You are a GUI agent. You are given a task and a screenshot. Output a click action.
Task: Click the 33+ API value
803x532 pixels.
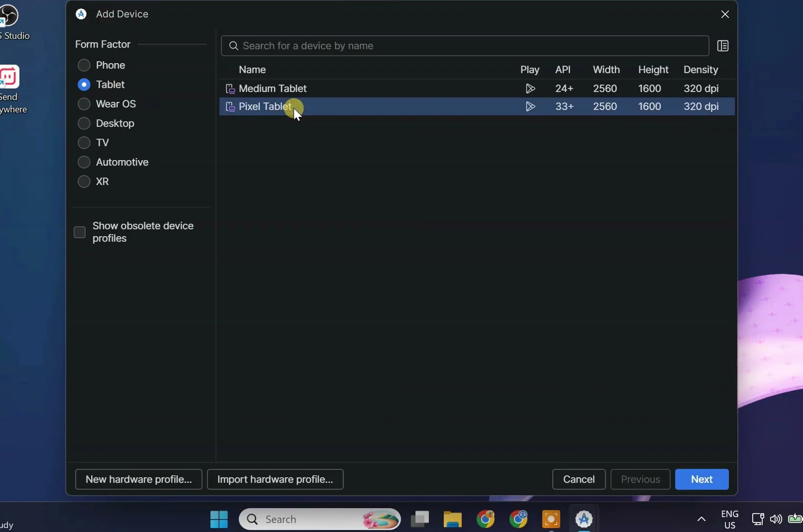pos(564,106)
